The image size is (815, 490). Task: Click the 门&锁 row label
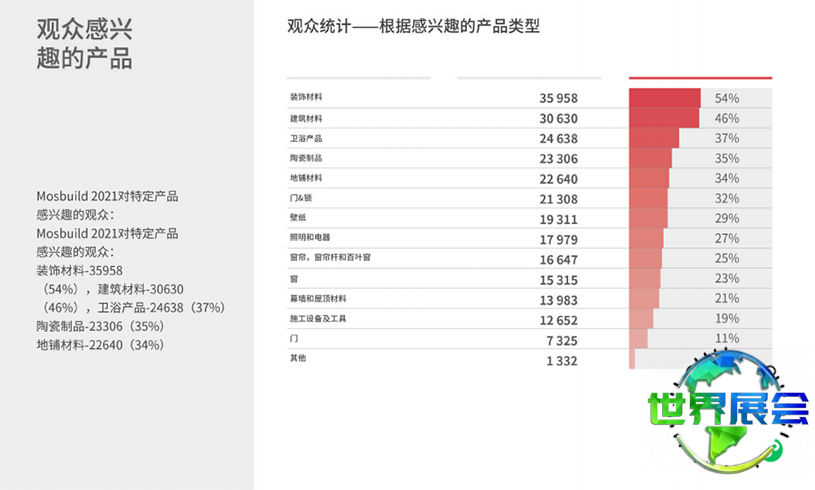pos(301,198)
